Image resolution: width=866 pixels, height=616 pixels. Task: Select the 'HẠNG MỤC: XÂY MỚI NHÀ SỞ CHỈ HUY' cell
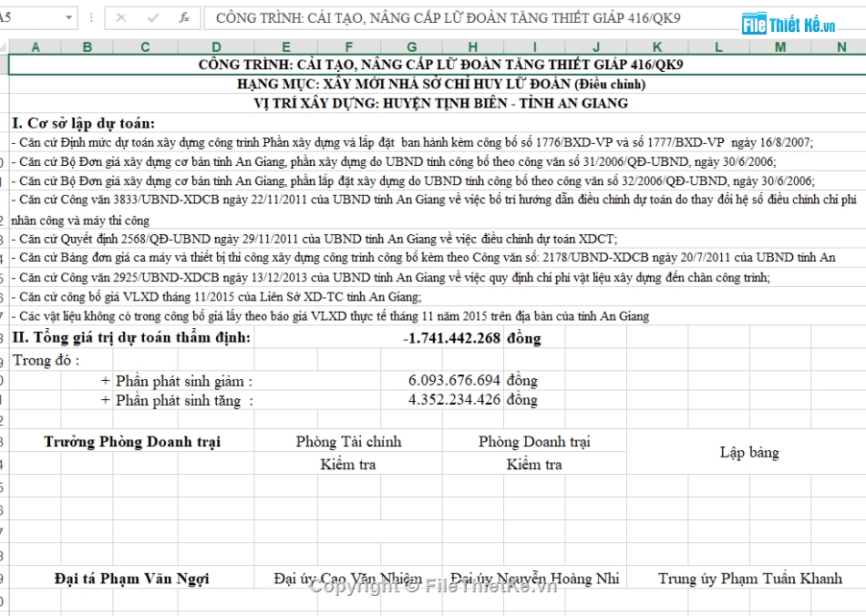click(x=438, y=84)
